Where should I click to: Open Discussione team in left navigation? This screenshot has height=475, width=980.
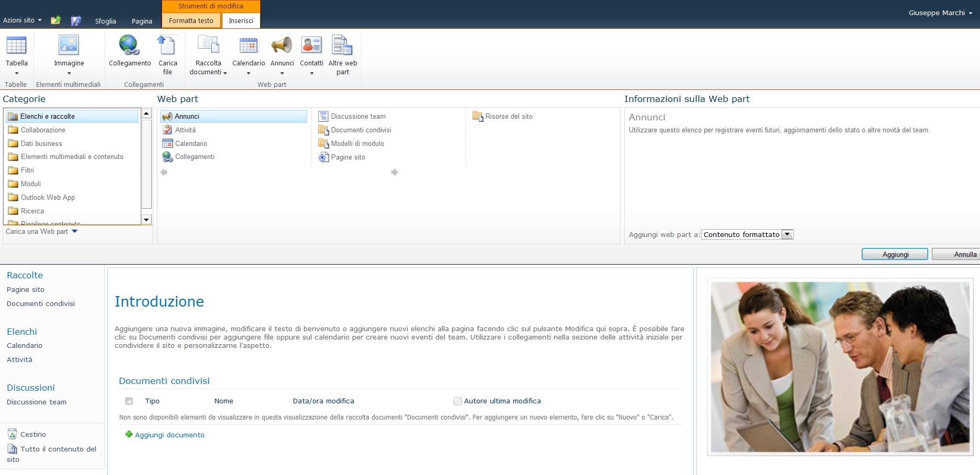(x=37, y=402)
